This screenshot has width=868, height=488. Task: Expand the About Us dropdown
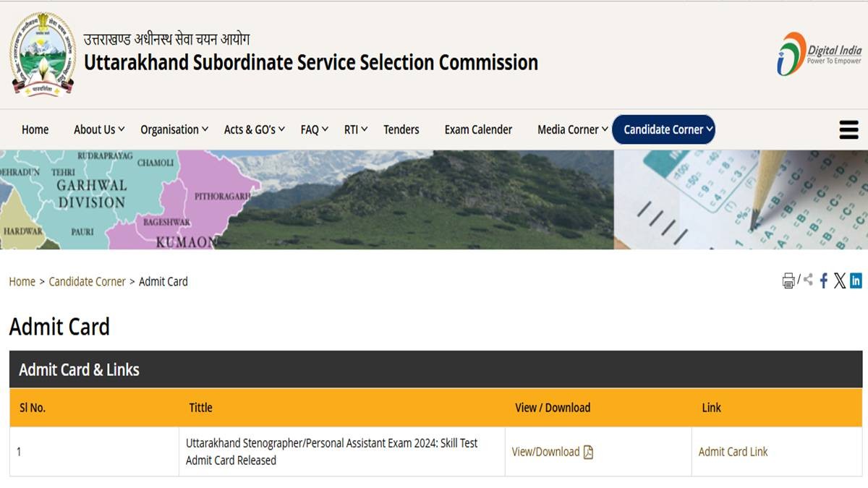click(x=99, y=129)
